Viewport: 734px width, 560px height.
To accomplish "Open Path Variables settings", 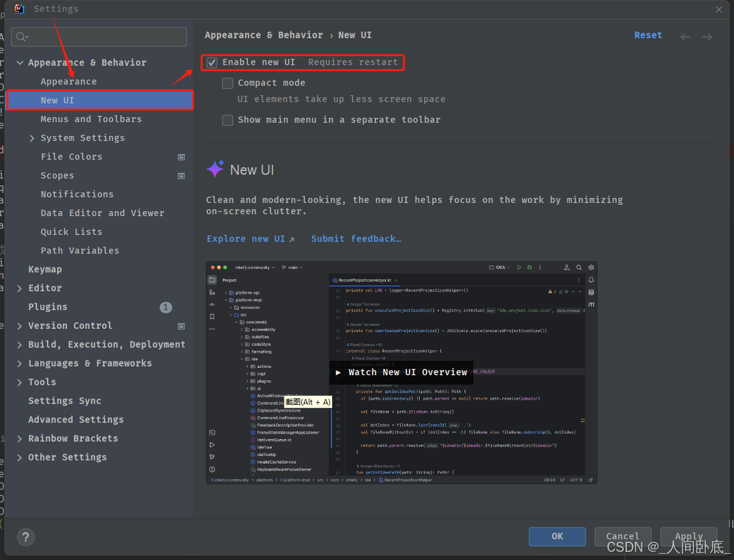I will click(80, 251).
